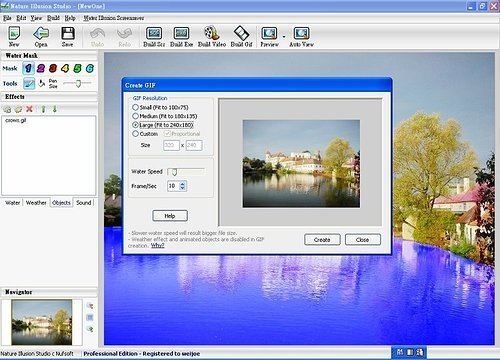The width and height of the screenshot is (500, 360).
Task: Open the Water Illusion Screensaver menu
Action: coord(114,18)
